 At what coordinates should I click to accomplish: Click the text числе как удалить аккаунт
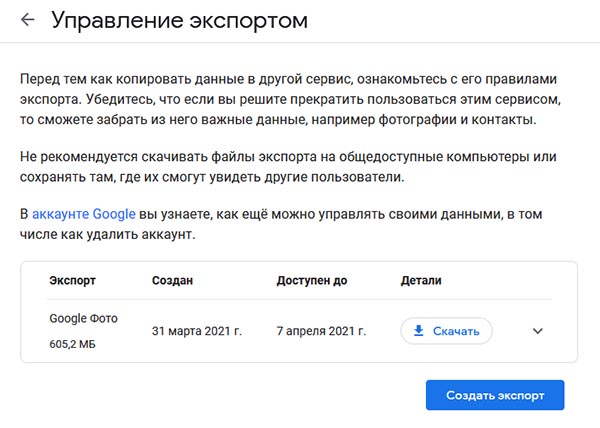click(108, 234)
